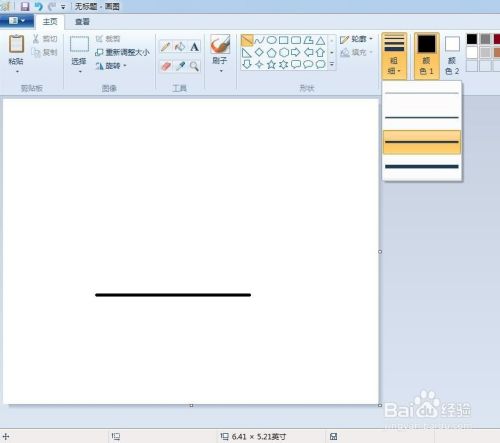
Task: Select the Down arrow shape
Action: [x=247, y=64]
